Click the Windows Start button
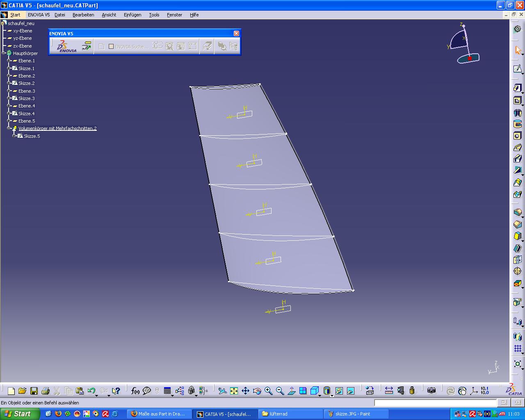This screenshot has width=525, height=420. [20, 414]
